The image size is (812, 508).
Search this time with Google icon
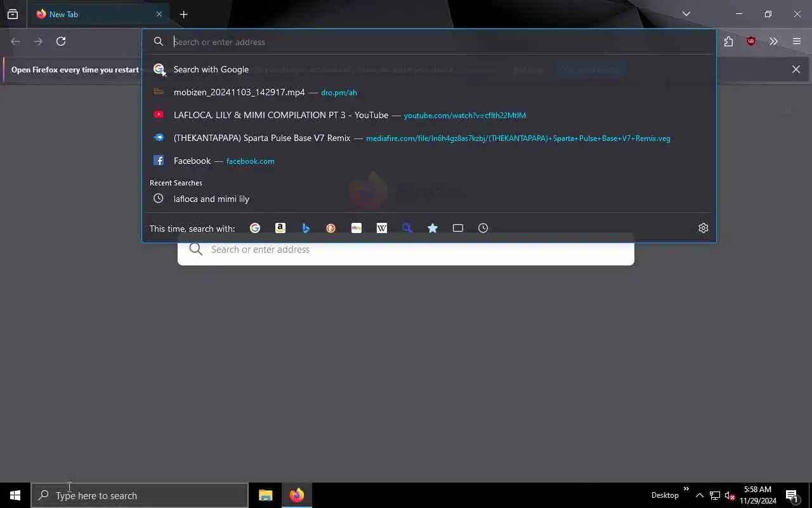coord(255,228)
